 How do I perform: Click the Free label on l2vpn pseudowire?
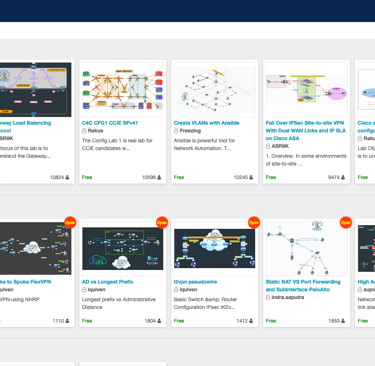click(179, 321)
